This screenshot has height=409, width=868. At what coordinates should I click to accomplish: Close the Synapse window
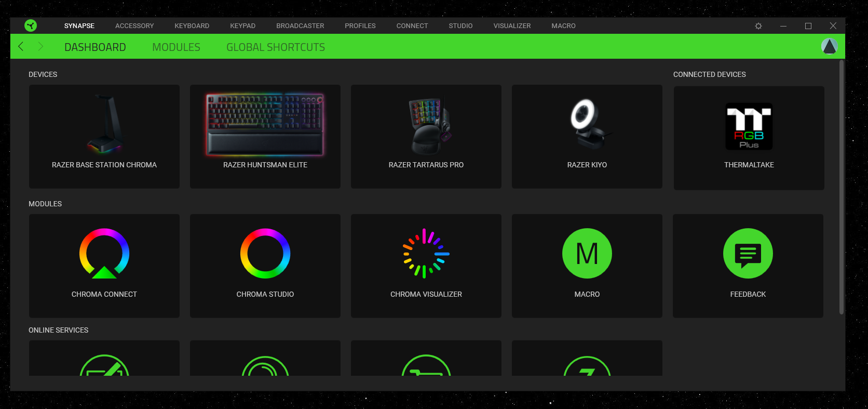pyautogui.click(x=833, y=26)
